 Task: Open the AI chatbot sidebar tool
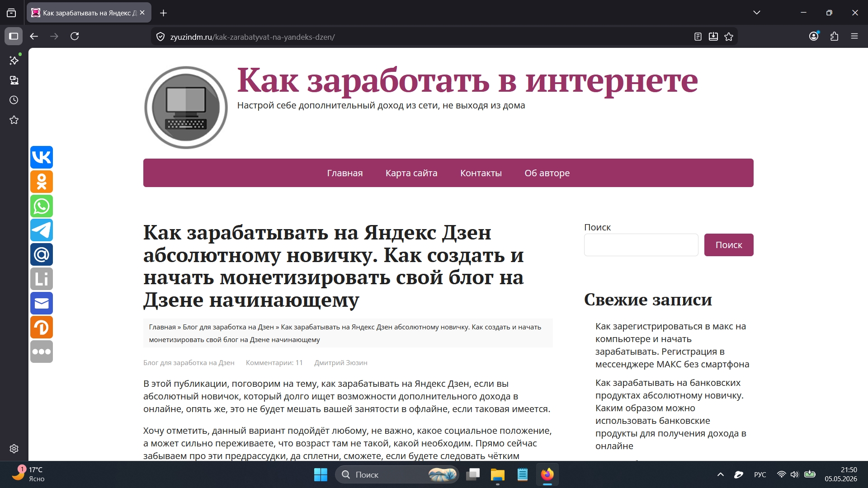click(x=14, y=60)
